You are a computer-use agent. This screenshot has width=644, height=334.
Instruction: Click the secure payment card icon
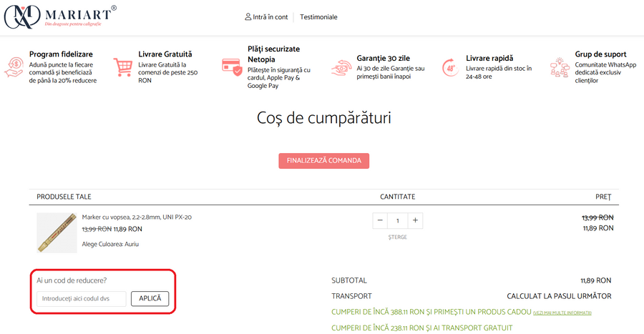[x=232, y=67]
